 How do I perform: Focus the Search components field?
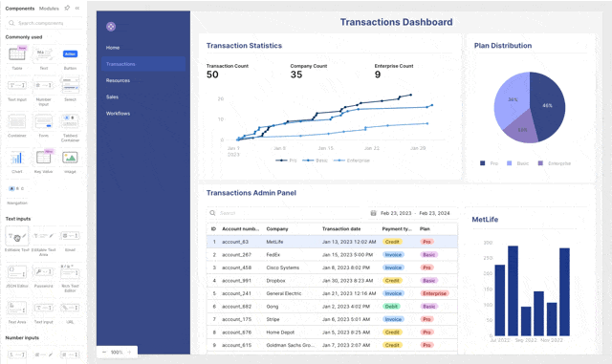[44, 23]
